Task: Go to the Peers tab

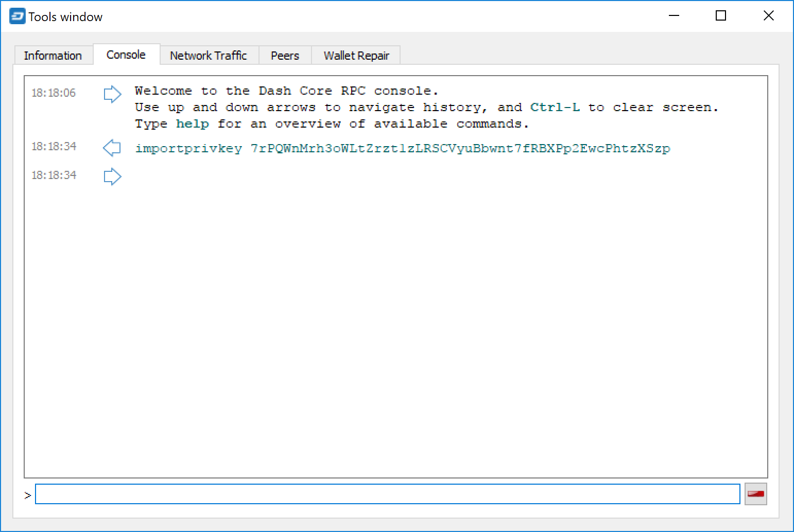Action: click(x=285, y=56)
